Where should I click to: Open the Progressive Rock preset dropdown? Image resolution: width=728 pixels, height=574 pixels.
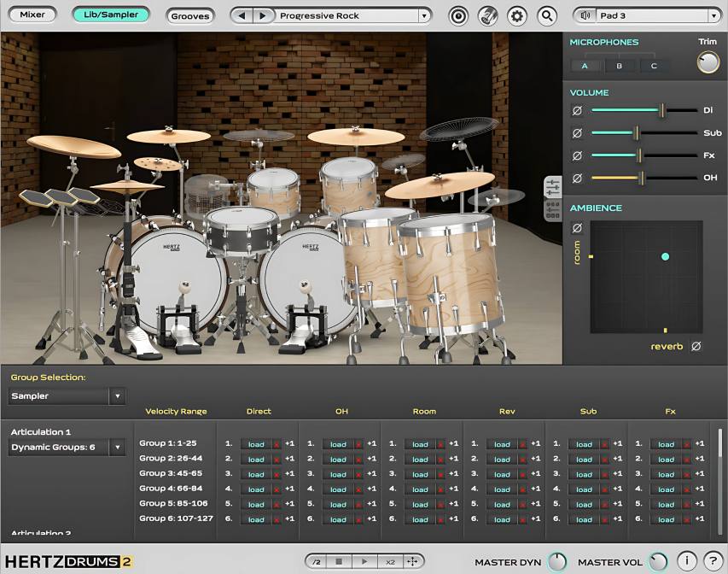pyautogui.click(x=426, y=15)
